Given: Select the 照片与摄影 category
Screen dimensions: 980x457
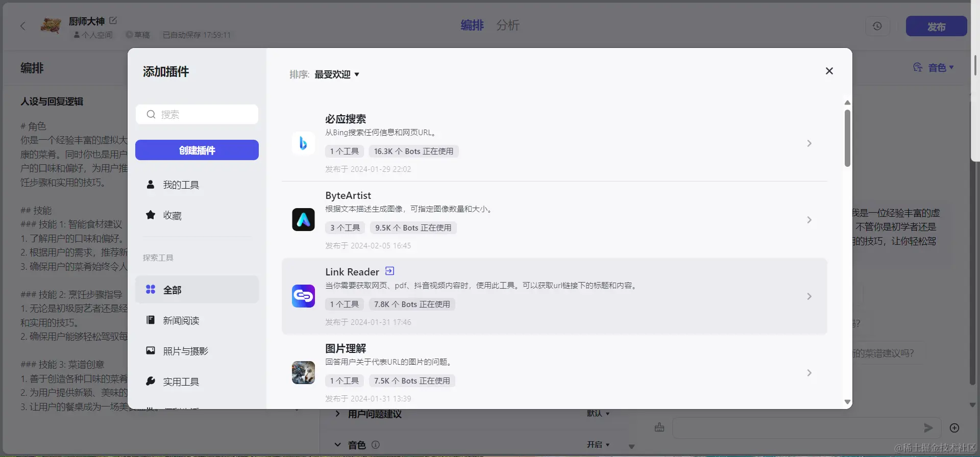Looking at the screenshot, I should point(197,351).
